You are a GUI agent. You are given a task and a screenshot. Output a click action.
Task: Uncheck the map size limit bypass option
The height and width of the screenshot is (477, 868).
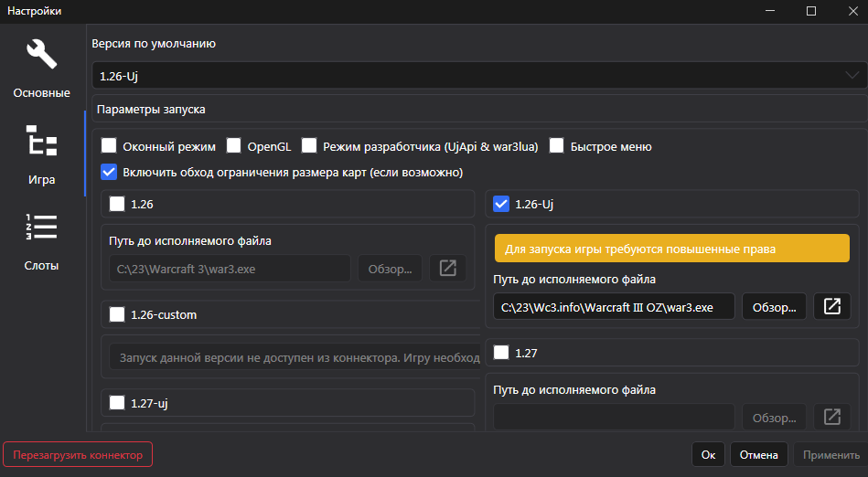pos(109,172)
